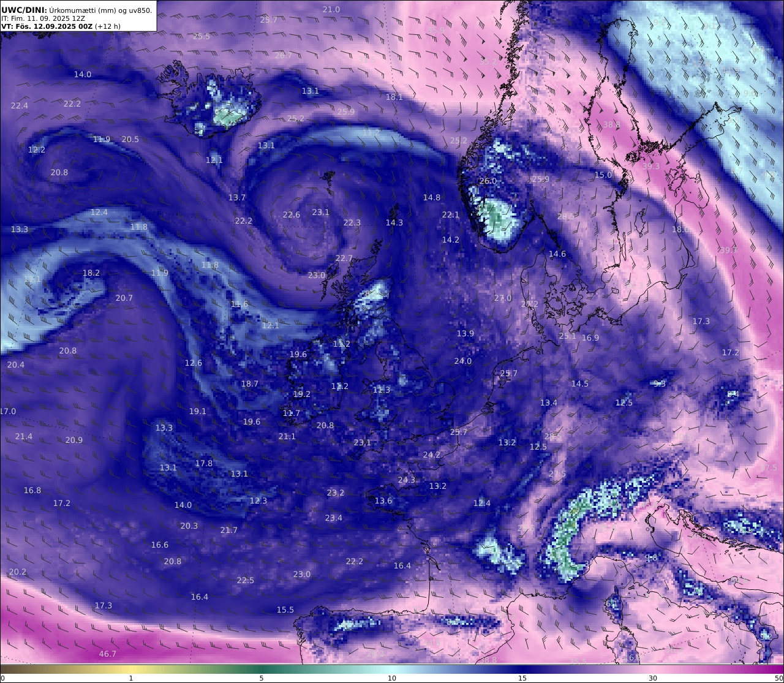The width and height of the screenshot is (784, 683).
Task: Click the 11.6 value label
Action: click(x=240, y=304)
